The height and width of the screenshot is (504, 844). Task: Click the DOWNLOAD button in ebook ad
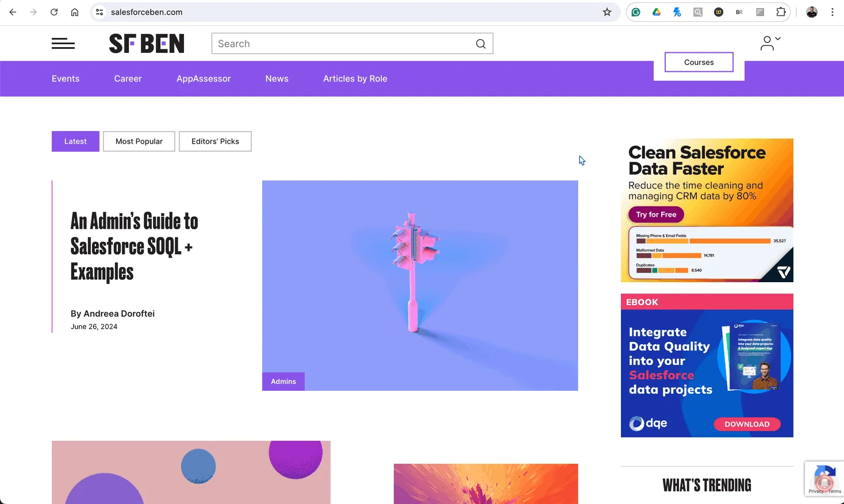(747, 424)
